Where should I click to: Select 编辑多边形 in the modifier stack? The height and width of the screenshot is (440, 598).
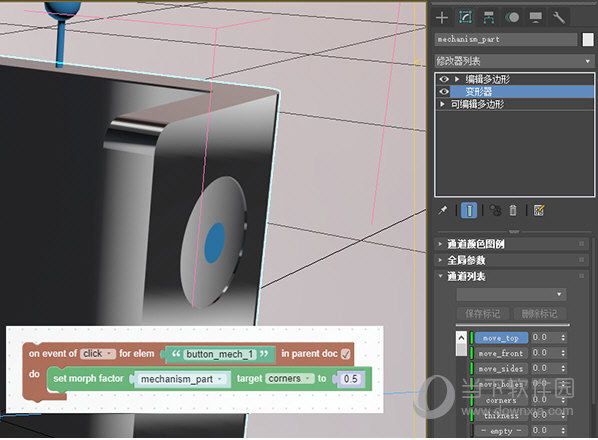point(487,79)
